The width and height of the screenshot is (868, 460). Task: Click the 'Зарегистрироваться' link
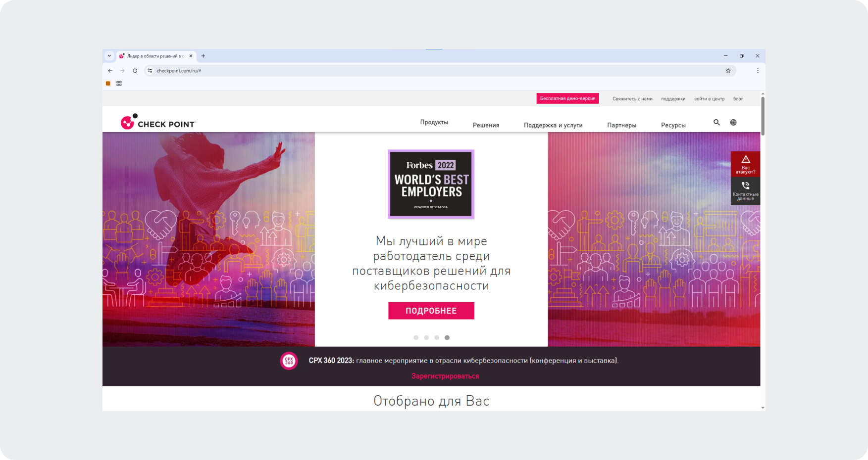point(445,376)
